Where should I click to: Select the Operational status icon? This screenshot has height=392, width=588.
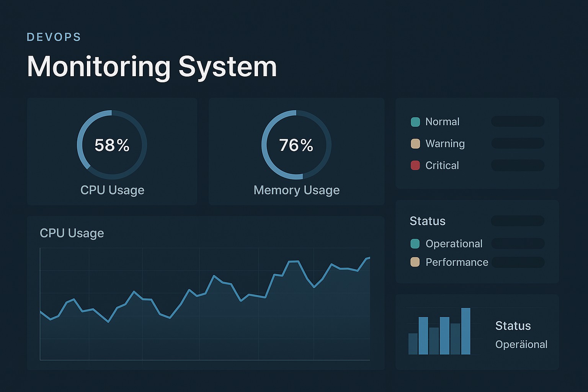[x=415, y=243]
